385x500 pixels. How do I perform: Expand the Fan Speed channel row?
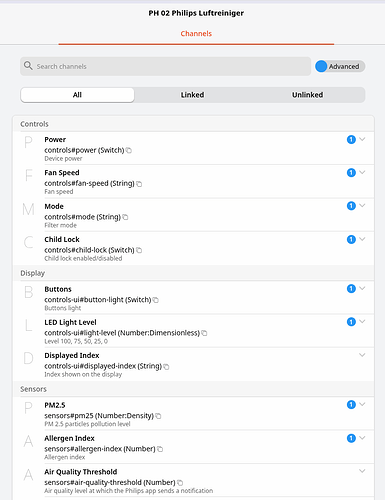click(362, 172)
